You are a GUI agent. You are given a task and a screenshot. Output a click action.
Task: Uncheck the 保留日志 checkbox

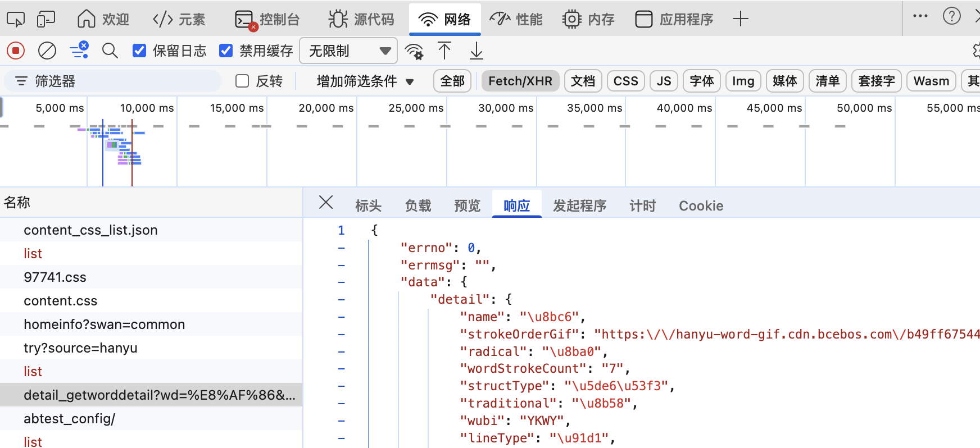pyautogui.click(x=139, y=51)
